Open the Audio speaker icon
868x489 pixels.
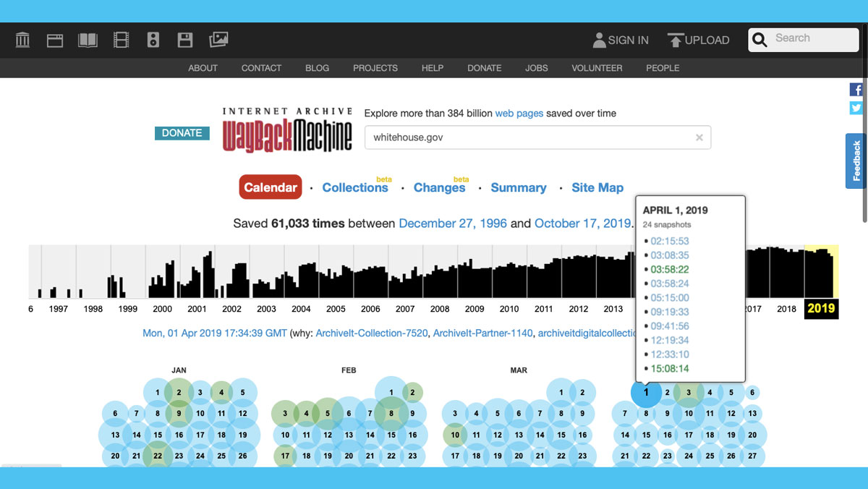coord(153,40)
